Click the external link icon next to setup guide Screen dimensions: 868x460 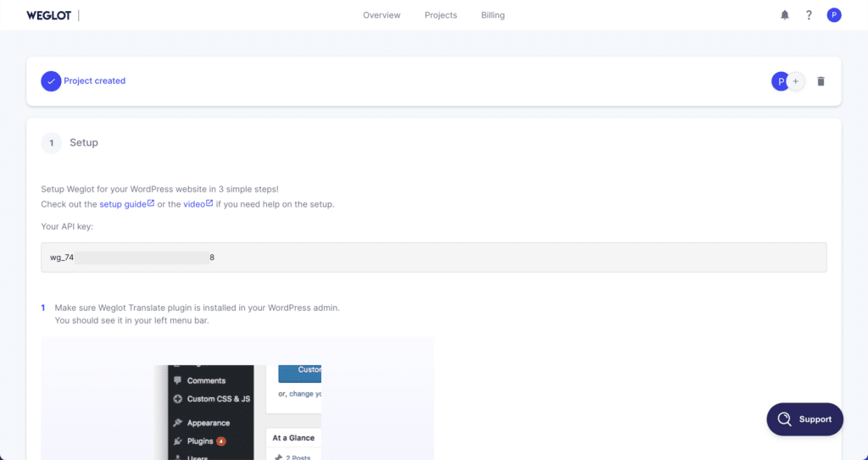tap(151, 203)
